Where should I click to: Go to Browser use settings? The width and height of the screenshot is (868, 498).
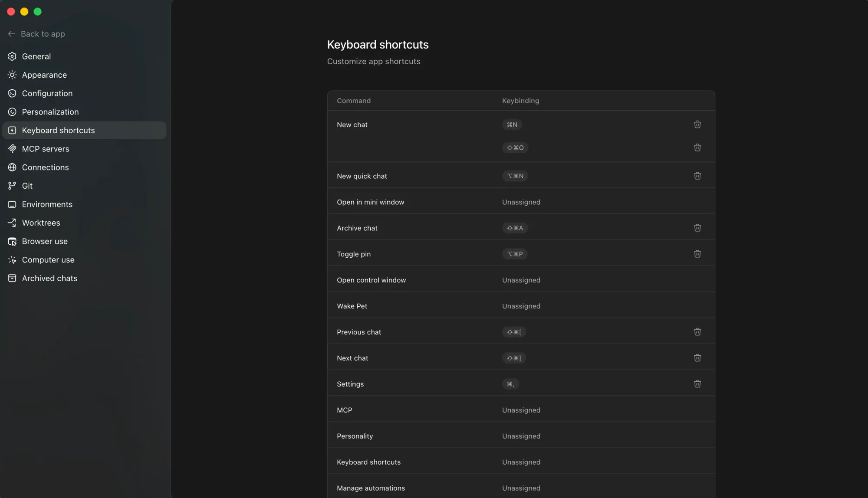pos(84,241)
